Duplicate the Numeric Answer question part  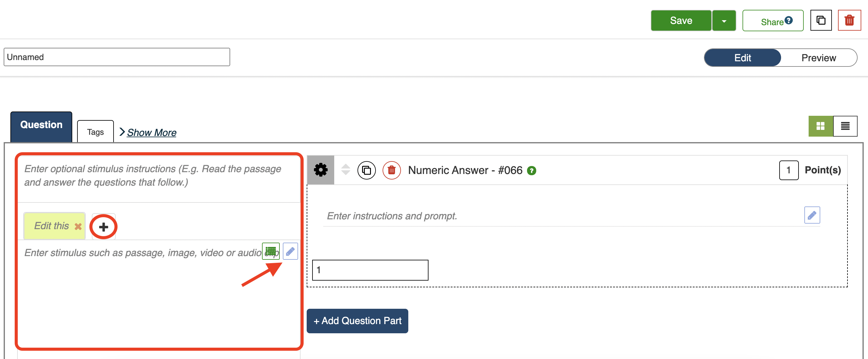pyautogui.click(x=366, y=170)
